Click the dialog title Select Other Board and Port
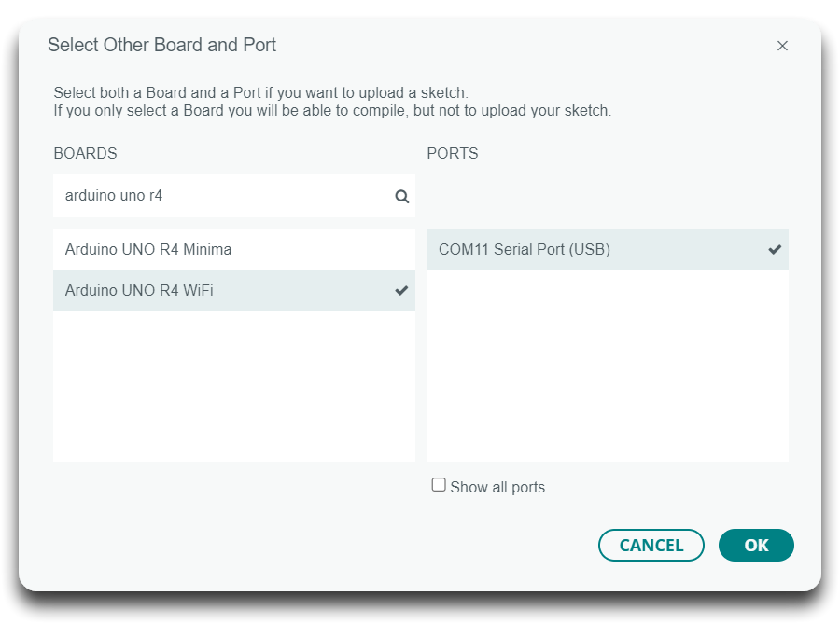840x624 pixels. pos(161,45)
